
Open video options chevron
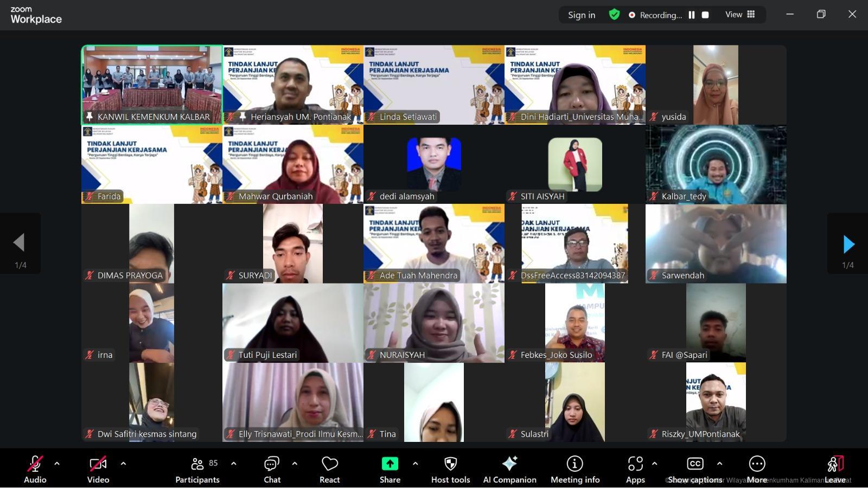pos(124,464)
